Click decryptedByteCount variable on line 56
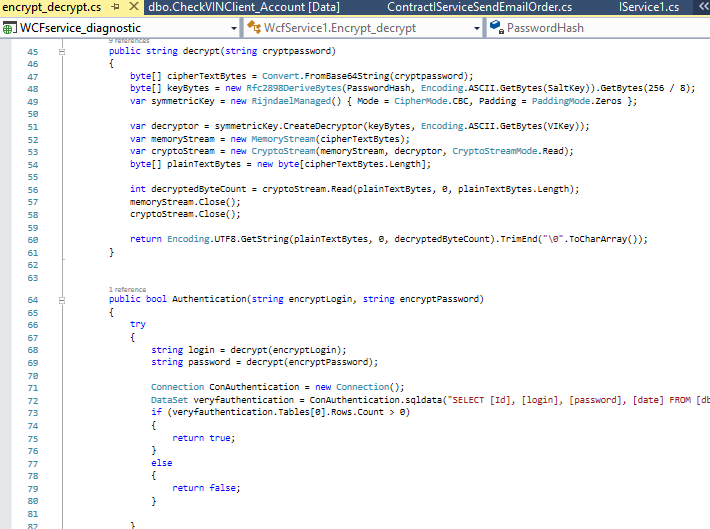Viewport: 710px width, 529px height. tap(198, 189)
